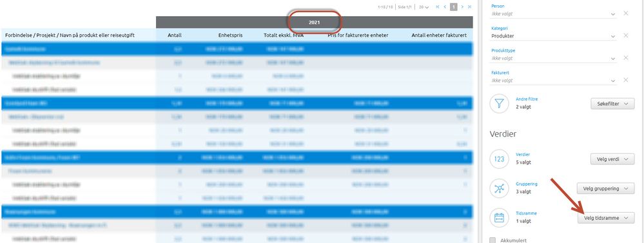
Task: Open the Kategori dropdown showing Produkter
Action: click(554, 36)
